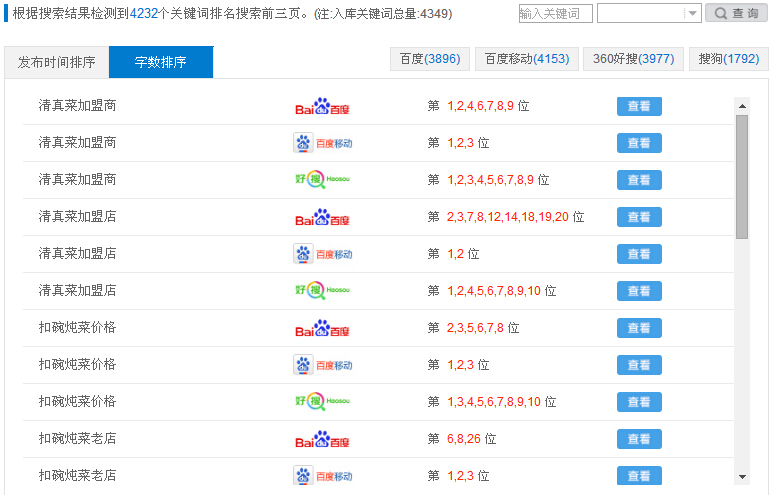Viewport: 773px width, 495px height.
Task: Click ranking text 1,2,3,4,5,6,7,8,9
Action: coord(491,180)
